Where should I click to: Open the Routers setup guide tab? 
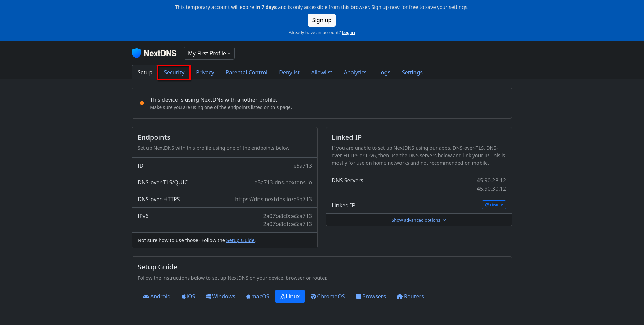point(410,296)
